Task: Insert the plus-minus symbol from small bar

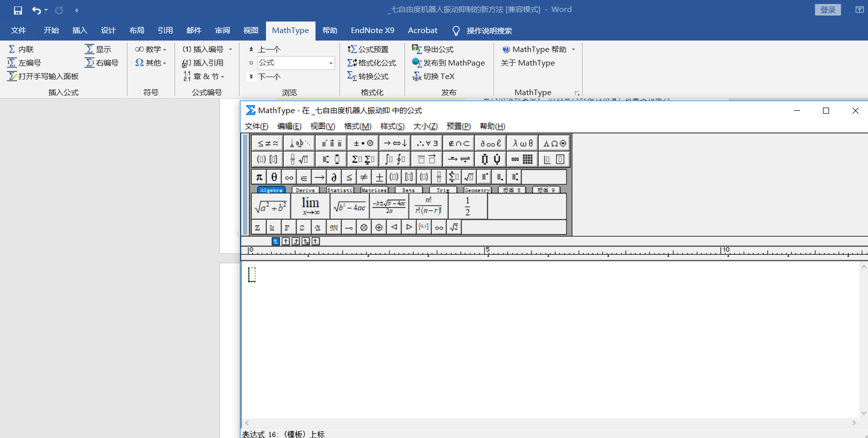Action: point(379,177)
